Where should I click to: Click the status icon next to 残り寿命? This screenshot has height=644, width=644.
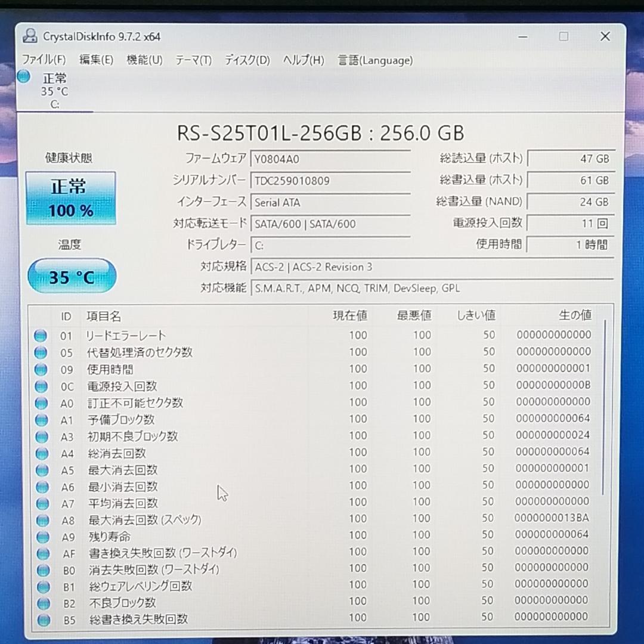click(41, 536)
